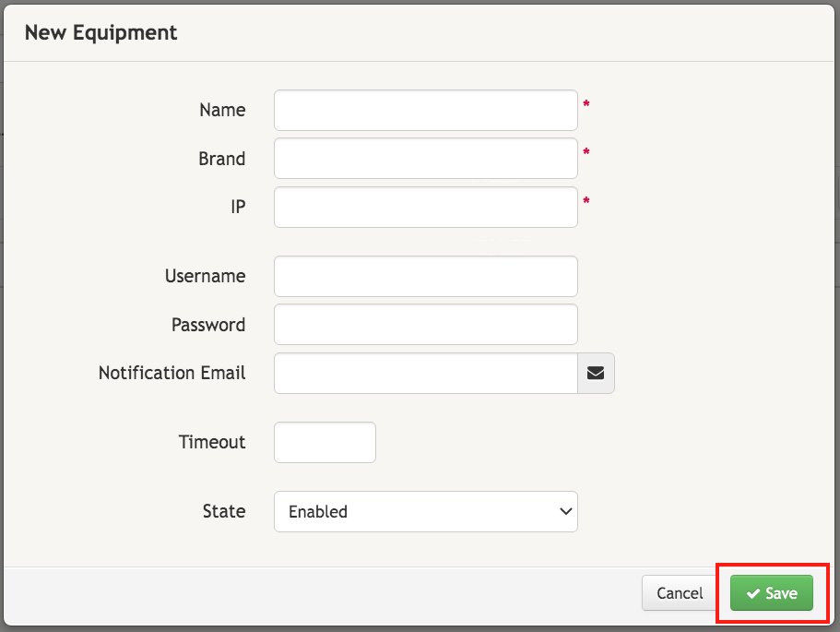Click the checkmark icon on the Save button
This screenshot has height=632, width=840.
tap(753, 593)
